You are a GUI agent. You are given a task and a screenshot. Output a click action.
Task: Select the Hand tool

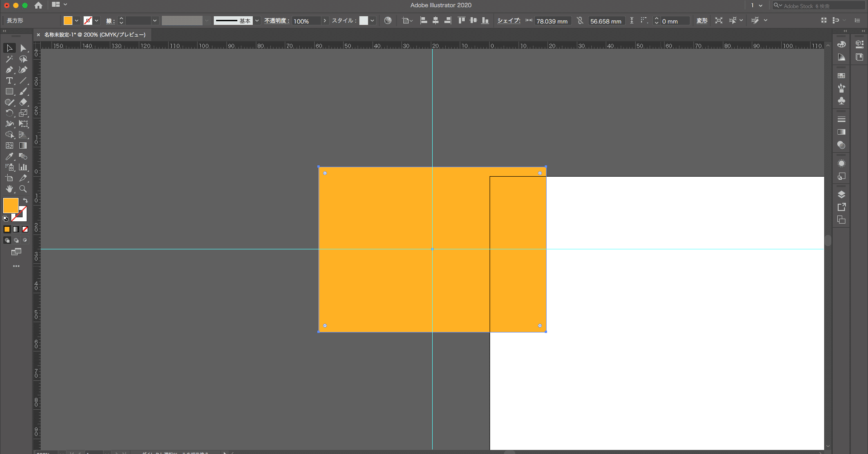click(9, 189)
